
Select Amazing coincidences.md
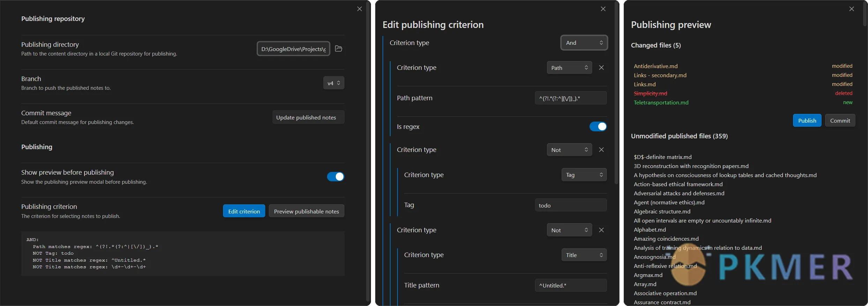(x=666, y=239)
